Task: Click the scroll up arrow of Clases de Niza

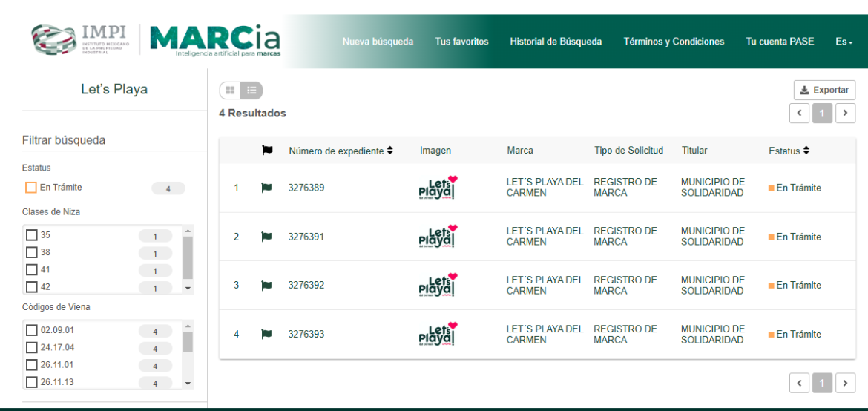Action: [188, 231]
